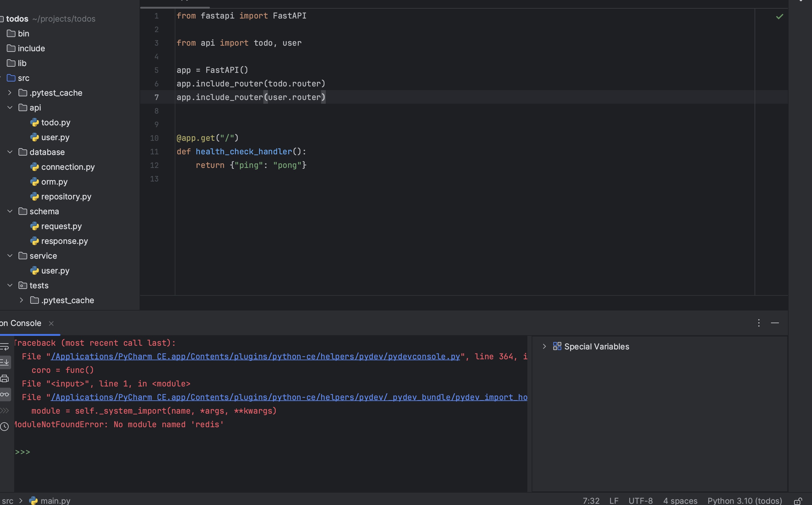This screenshot has height=505, width=812.
Task: Click the Python icon beside orm.py
Action: pyautogui.click(x=34, y=182)
